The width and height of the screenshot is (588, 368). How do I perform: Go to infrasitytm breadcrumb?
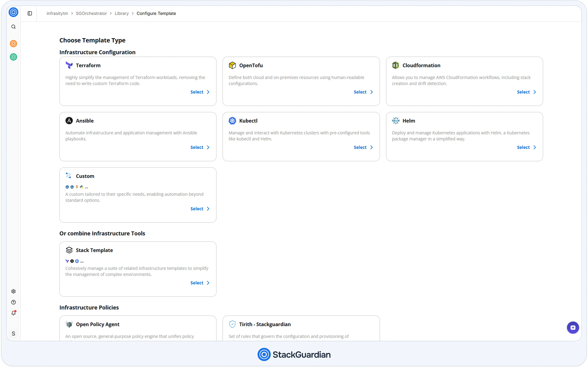(57, 13)
